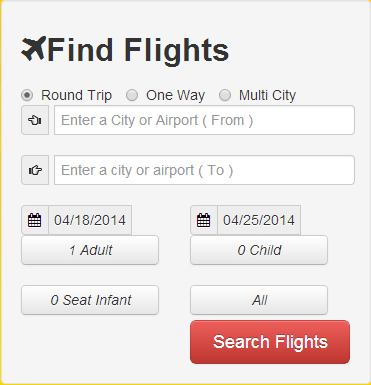The height and width of the screenshot is (385, 371).
Task: Click the 04/25/2014 return date field
Action: 259,220
